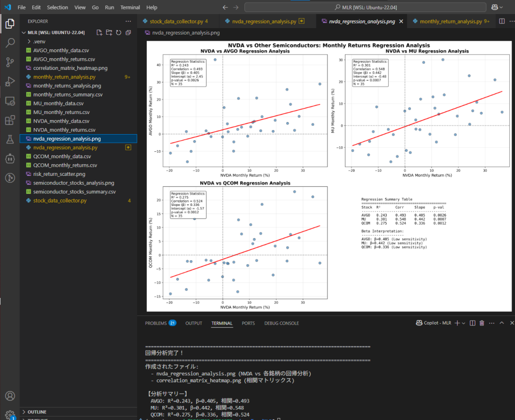The width and height of the screenshot is (515, 420).
Task: Open the View menu
Action: point(80,7)
